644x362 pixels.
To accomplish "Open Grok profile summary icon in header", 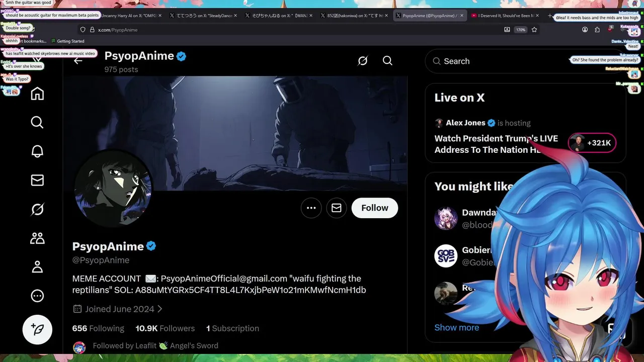I will click(363, 61).
